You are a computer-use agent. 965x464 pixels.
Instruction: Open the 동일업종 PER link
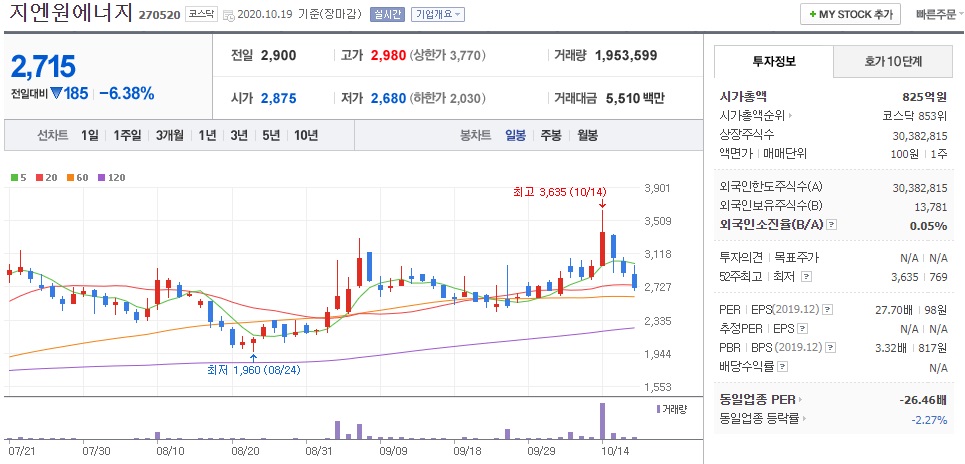pyautogui.click(x=761, y=400)
